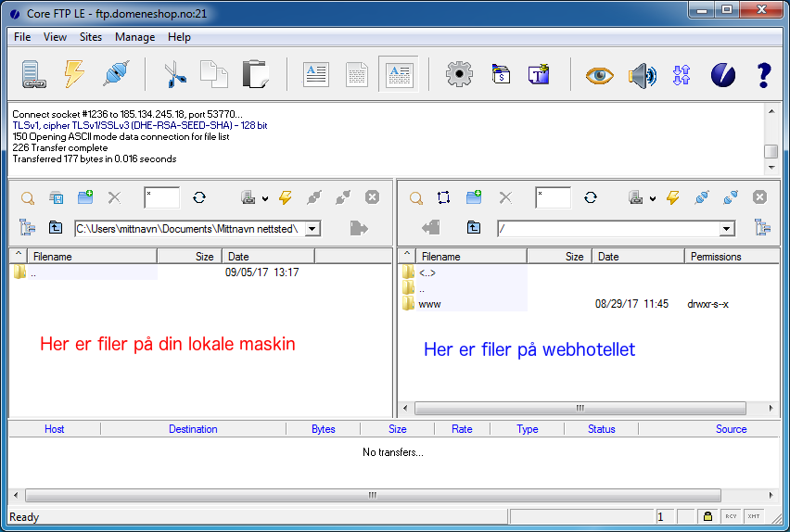Open the Sites menu
The image size is (790, 532).
click(91, 37)
